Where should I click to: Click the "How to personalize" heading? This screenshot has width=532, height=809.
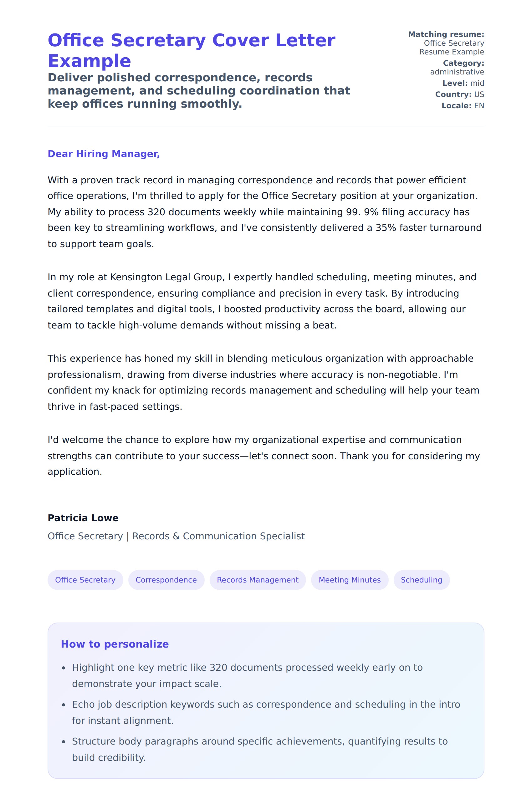[x=115, y=644]
